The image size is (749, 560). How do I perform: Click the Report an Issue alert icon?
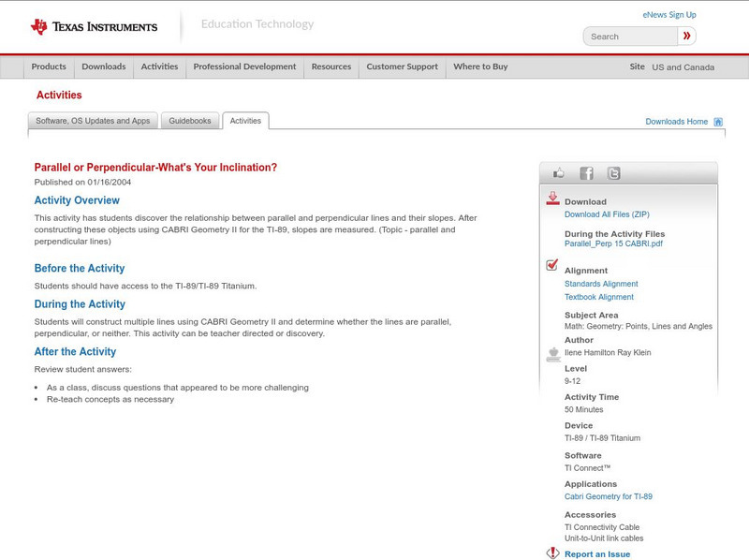[552, 553]
